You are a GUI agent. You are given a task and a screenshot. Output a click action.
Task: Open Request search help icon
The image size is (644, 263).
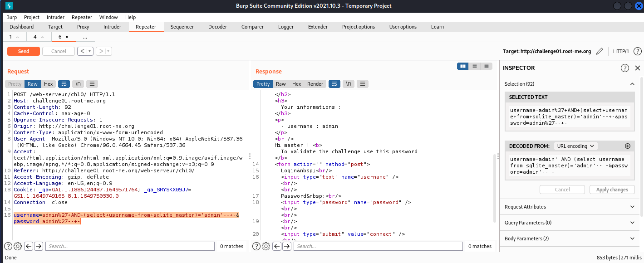pyautogui.click(x=8, y=246)
